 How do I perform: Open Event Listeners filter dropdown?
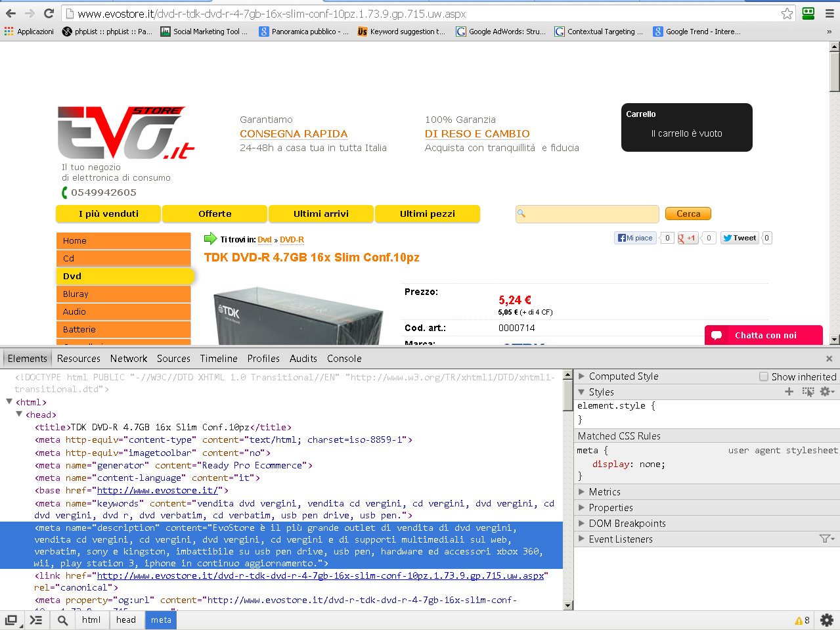pos(826,539)
